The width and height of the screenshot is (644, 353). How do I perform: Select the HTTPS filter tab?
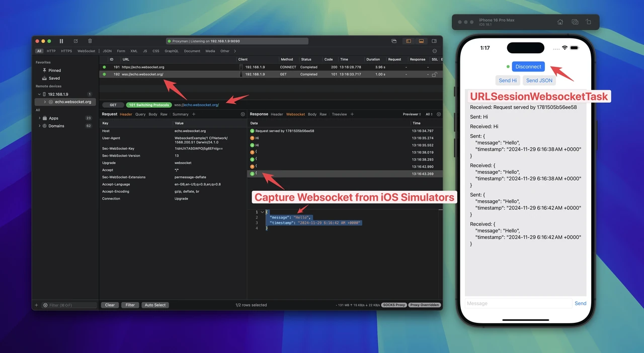(x=66, y=51)
